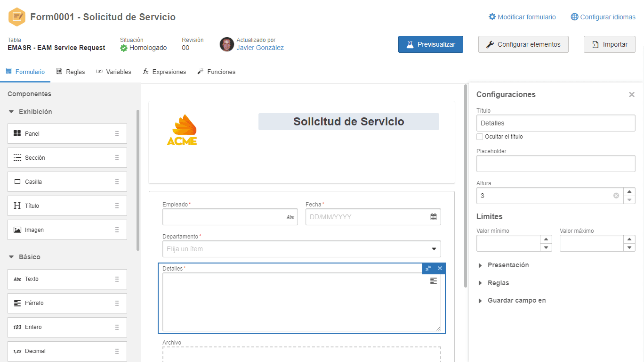Grab the Decimal drag handle
The image size is (644, 362).
(x=117, y=351)
